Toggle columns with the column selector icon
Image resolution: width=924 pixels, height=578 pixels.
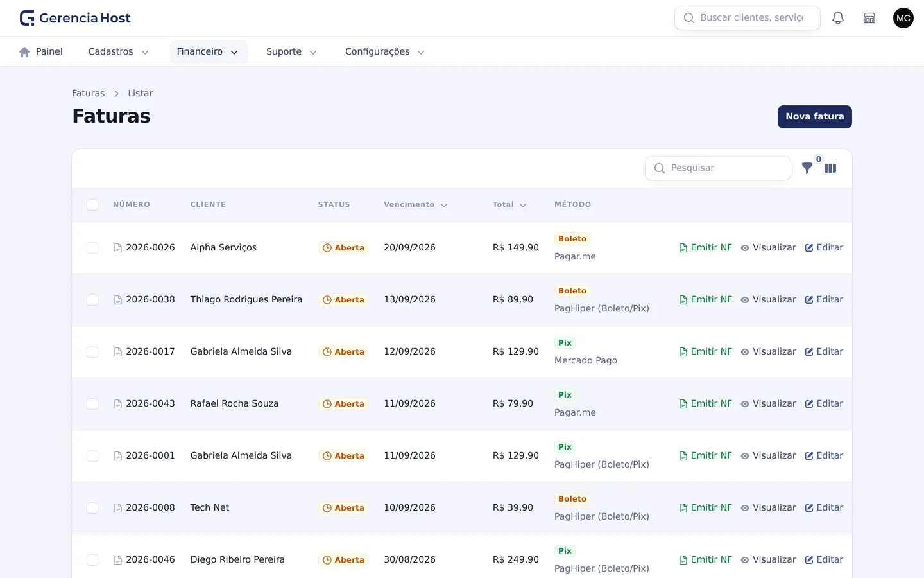pyautogui.click(x=830, y=168)
